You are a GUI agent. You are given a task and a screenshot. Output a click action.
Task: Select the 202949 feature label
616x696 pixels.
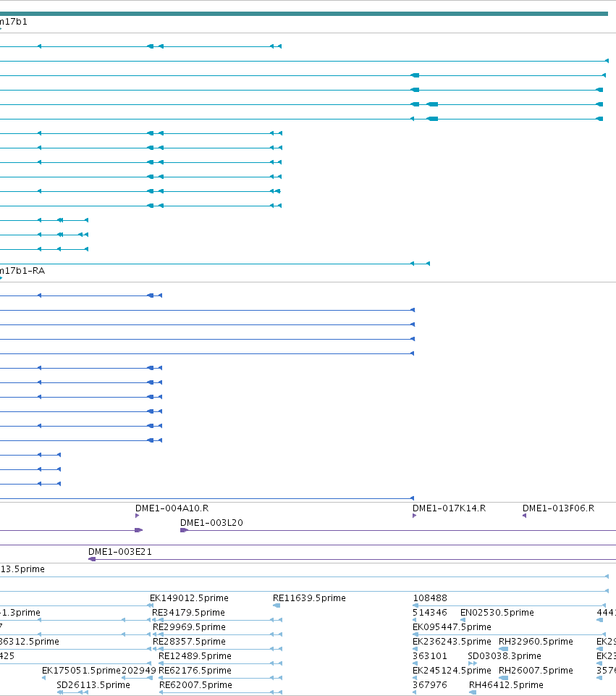click(x=139, y=671)
